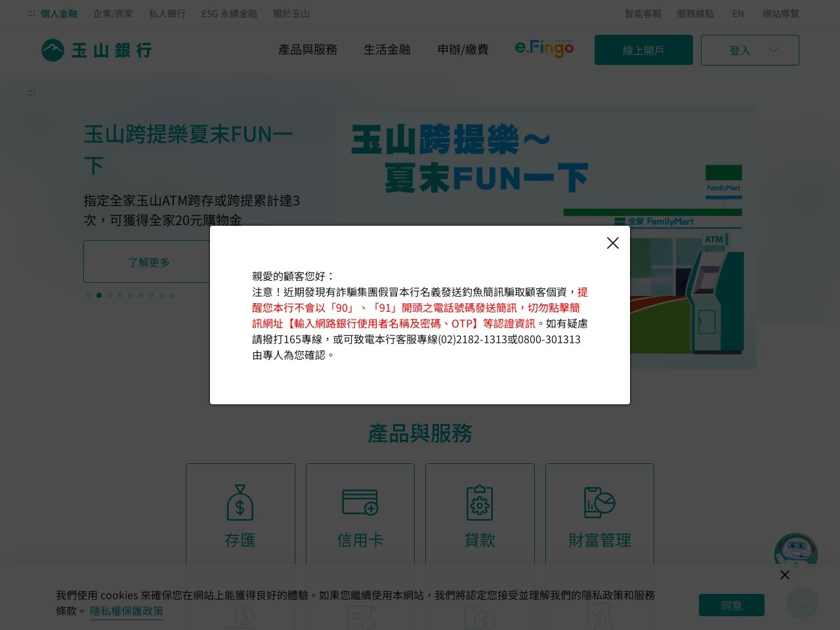Expand the 登入 login dropdown

pos(749,50)
